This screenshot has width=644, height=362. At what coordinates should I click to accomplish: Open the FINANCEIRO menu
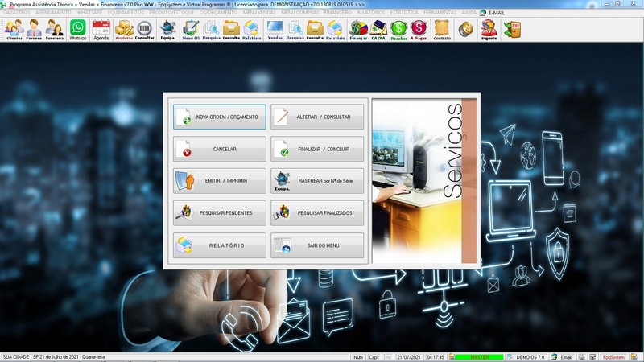(x=337, y=13)
